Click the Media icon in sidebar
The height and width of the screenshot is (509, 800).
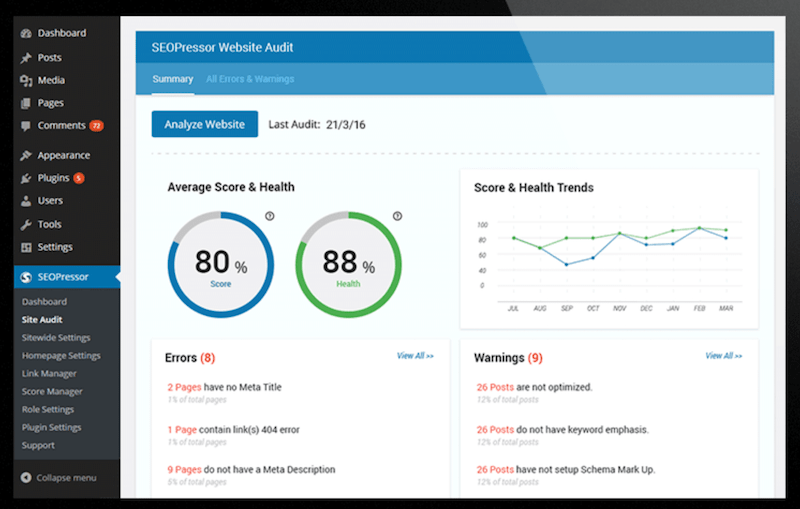26,81
